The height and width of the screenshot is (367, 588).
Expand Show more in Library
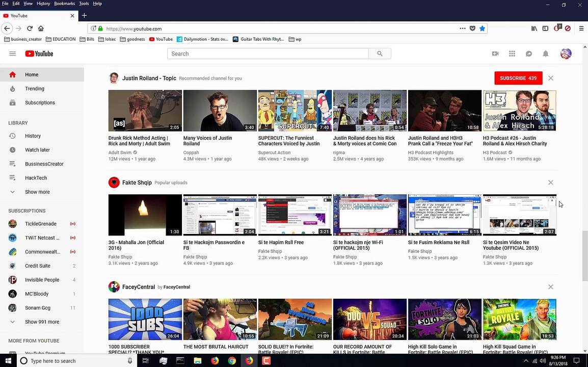pos(42,192)
